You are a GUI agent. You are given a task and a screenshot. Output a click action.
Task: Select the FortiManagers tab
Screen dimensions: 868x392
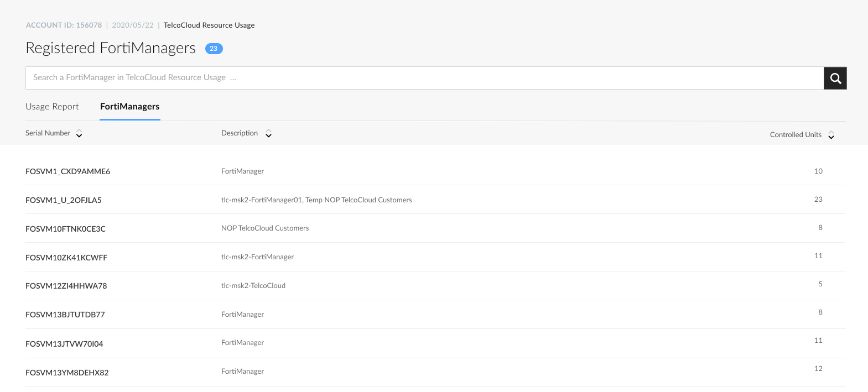(130, 107)
